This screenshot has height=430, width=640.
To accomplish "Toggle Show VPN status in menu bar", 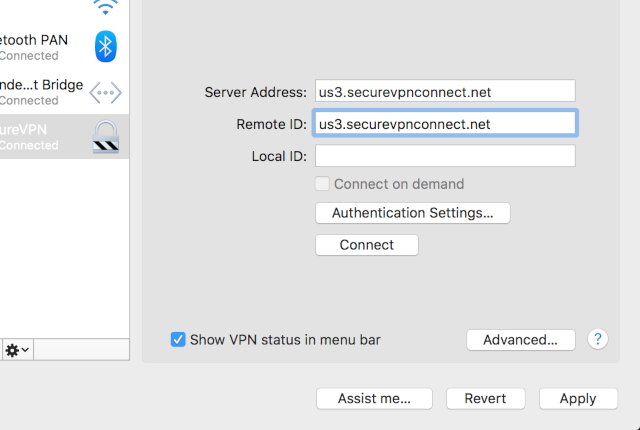I will point(178,339).
